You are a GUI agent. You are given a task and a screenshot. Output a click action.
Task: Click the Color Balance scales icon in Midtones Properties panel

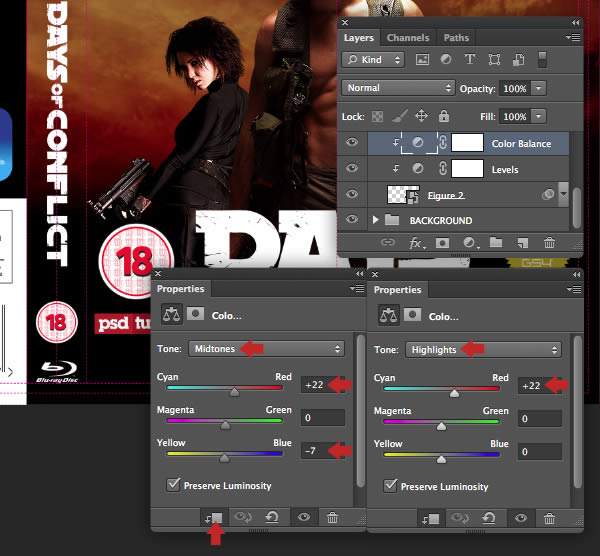pos(171,315)
